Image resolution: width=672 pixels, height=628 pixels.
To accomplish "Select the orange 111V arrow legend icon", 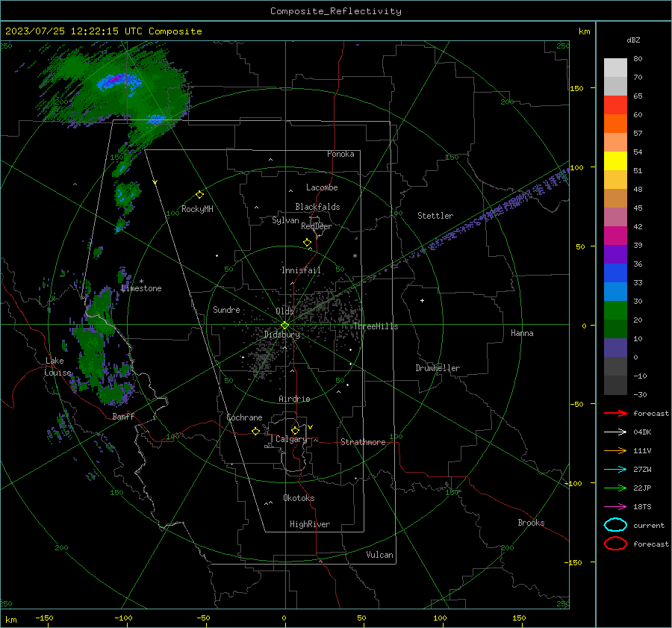I will tap(615, 450).
